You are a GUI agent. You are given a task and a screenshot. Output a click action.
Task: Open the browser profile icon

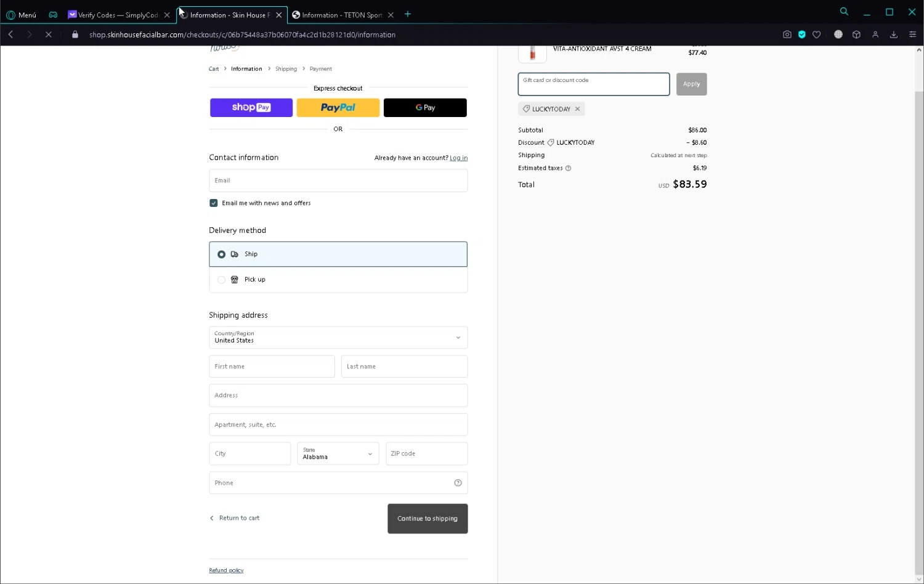tap(875, 34)
